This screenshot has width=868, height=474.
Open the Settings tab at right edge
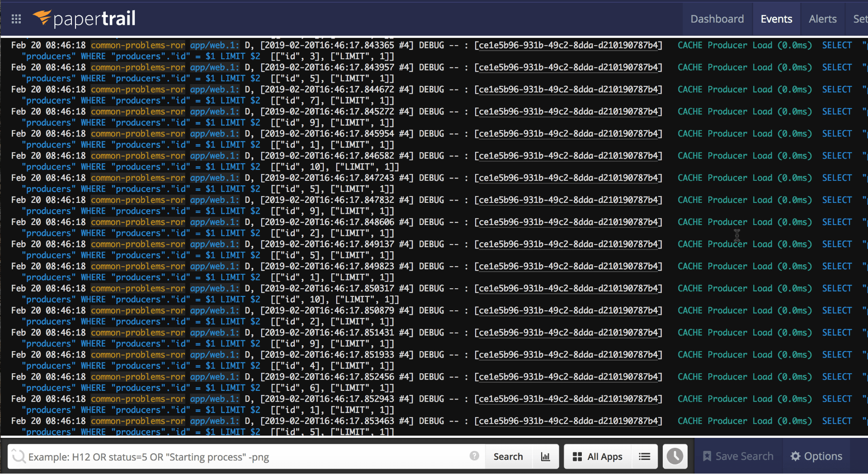coord(860,19)
